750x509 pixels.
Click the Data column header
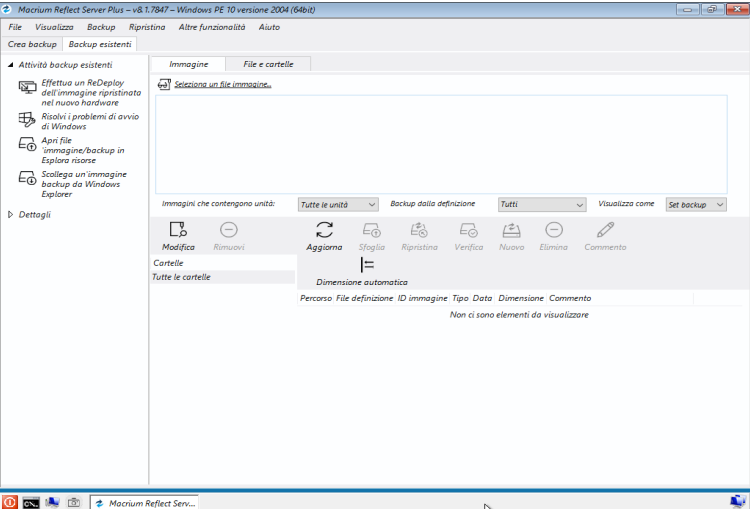point(482,298)
